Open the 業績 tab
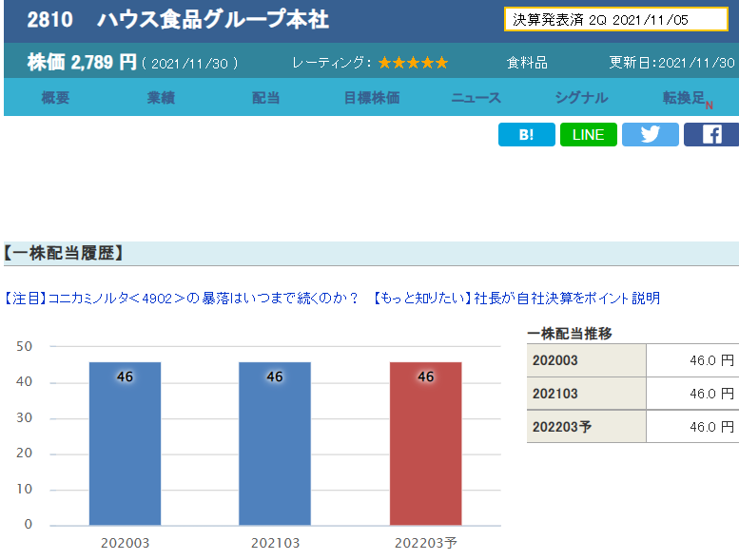739x560 pixels. click(x=161, y=98)
